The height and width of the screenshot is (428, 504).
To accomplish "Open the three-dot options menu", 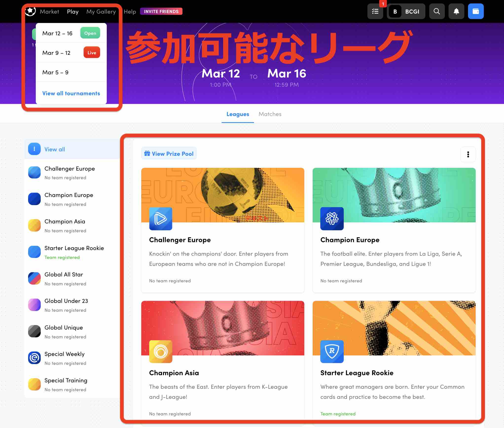I will tap(468, 155).
